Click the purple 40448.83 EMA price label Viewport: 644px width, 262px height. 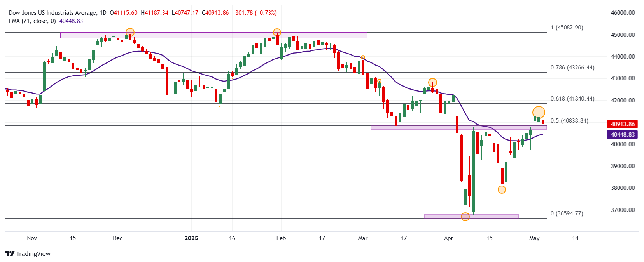(623, 135)
